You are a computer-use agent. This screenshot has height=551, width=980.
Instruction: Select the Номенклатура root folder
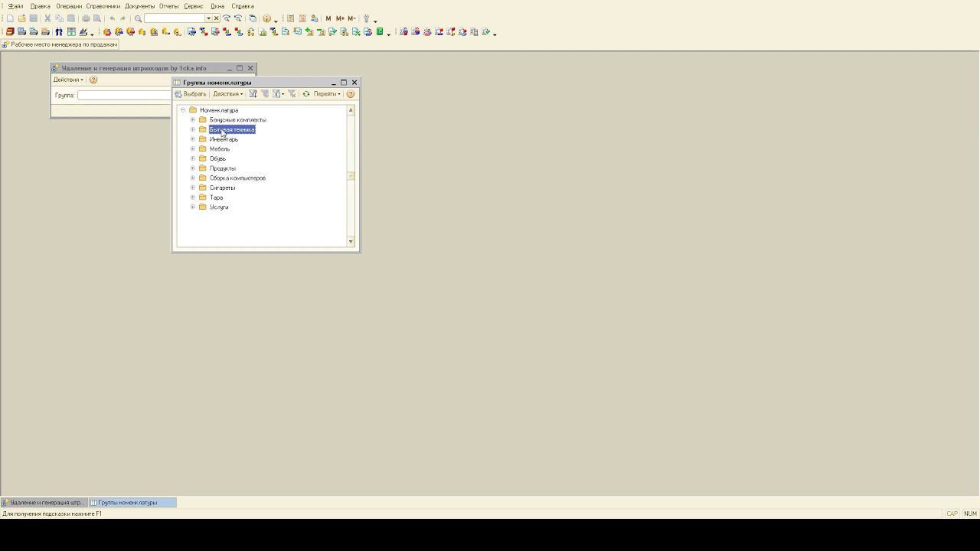(219, 110)
